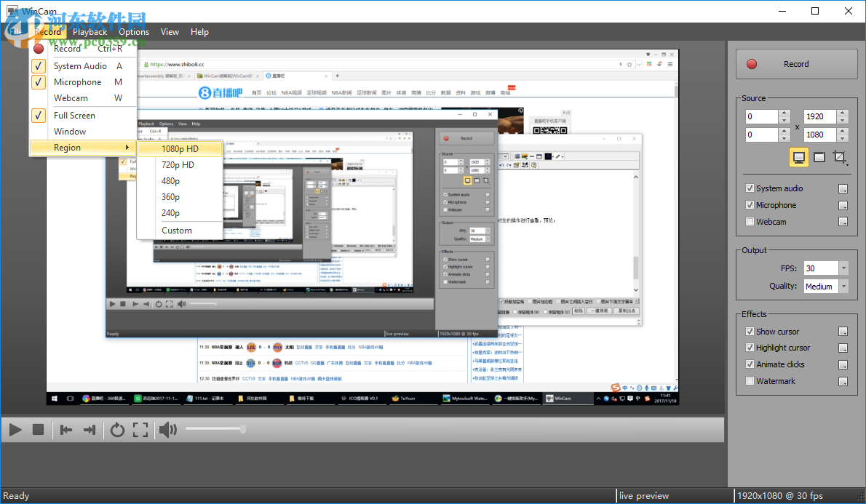Open Watermark settings square button
The width and height of the screenshot is (866, 504).
pyautogui.click(x=843, y=381)
